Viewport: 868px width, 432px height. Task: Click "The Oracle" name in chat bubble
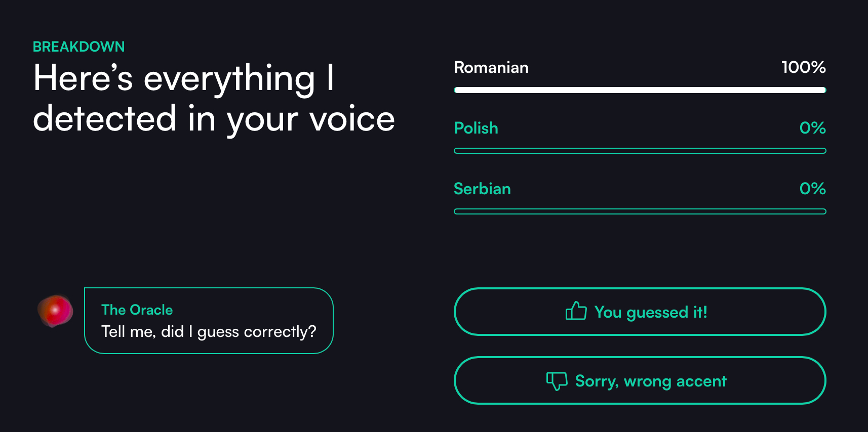point(137,310)
